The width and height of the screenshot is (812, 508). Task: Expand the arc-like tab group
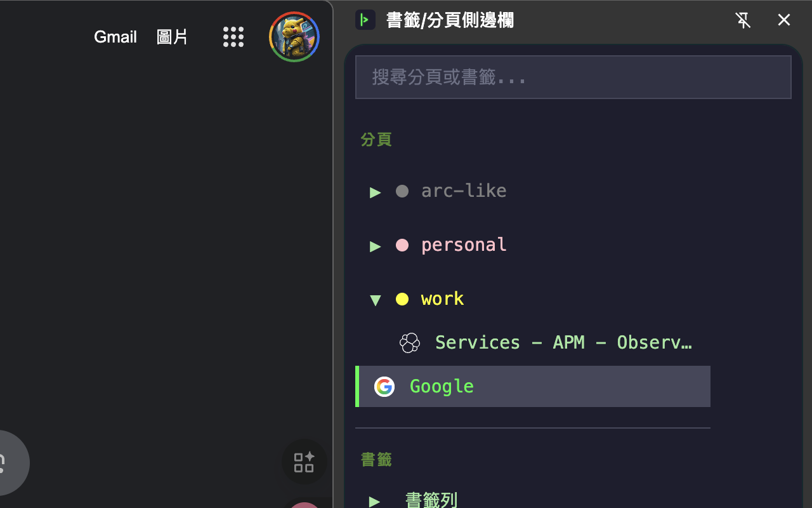point(376,192)
